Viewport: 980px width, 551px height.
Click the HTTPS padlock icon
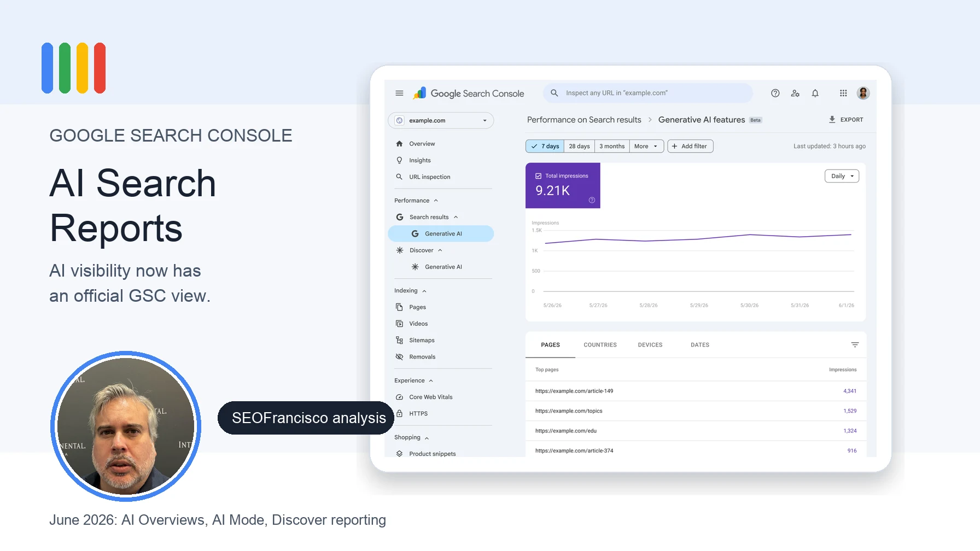399,414
